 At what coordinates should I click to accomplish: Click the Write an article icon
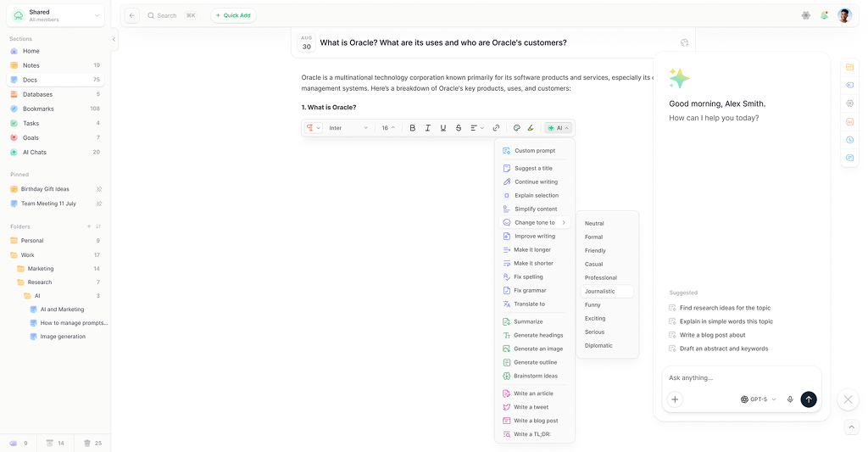[507, 393]
